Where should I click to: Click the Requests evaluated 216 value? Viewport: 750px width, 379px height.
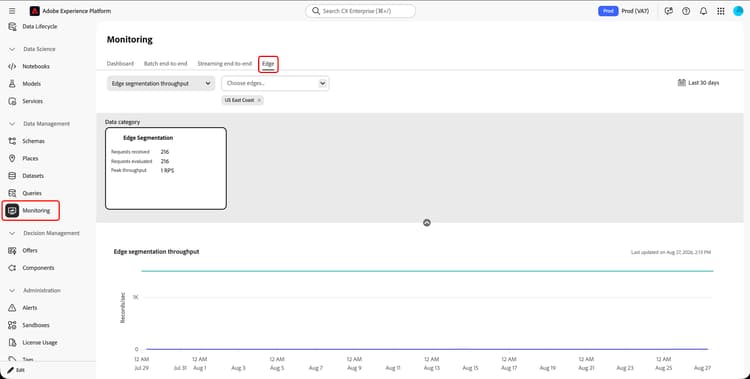(x=165, y=161)
